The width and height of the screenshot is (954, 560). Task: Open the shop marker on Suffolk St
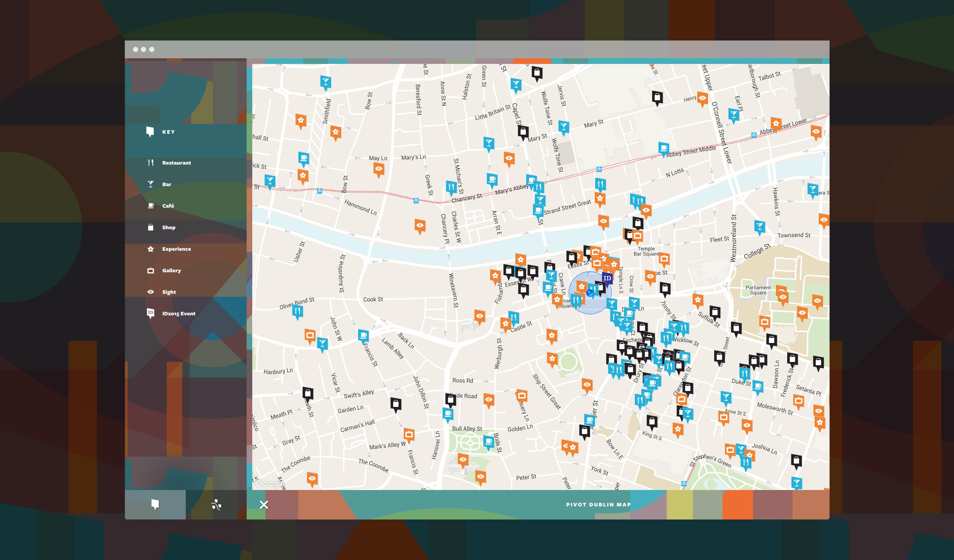(715, 313)
